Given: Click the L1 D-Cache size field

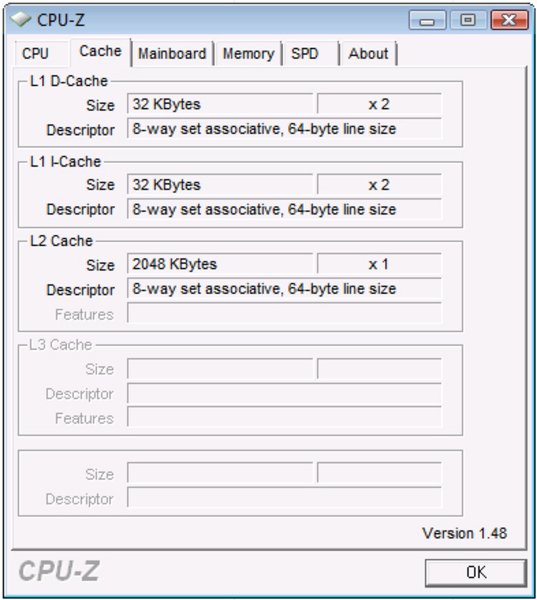Looking at the screenshot, I should [x=220, y=104].
